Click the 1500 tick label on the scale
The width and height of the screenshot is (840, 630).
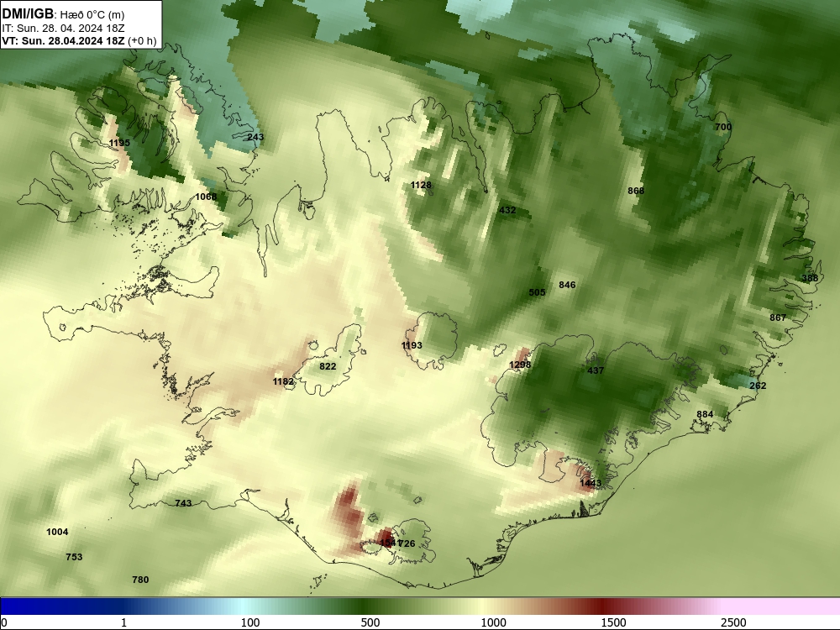pyautogui.click(x=613, y=622)
